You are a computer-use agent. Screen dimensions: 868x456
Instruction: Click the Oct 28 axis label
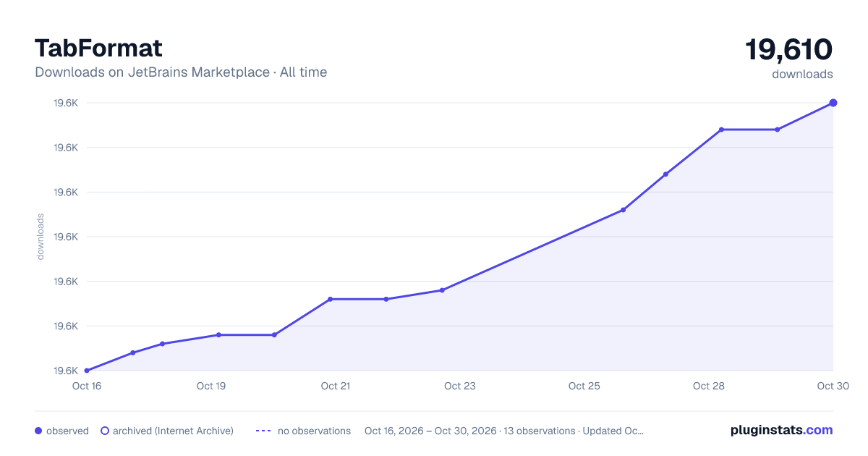pyautogui.click(x=709, y=386)
